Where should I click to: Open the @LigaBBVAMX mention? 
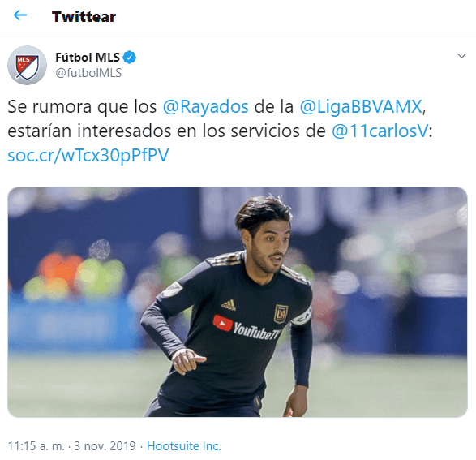[x=361, y=106]
